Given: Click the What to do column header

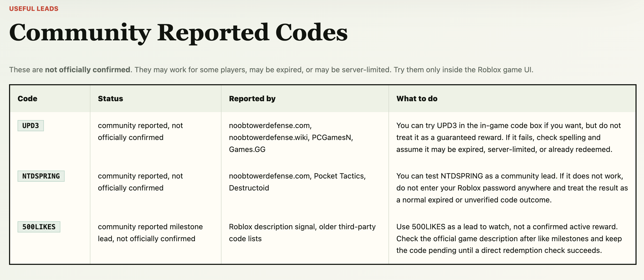Looking at the screenshot, I should (417, 99).
